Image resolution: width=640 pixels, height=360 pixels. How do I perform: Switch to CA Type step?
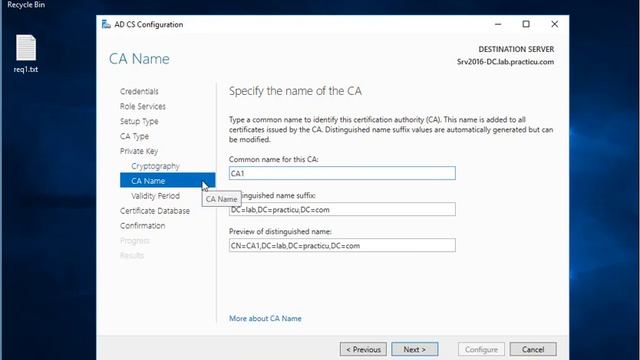(x=134, y=136)
